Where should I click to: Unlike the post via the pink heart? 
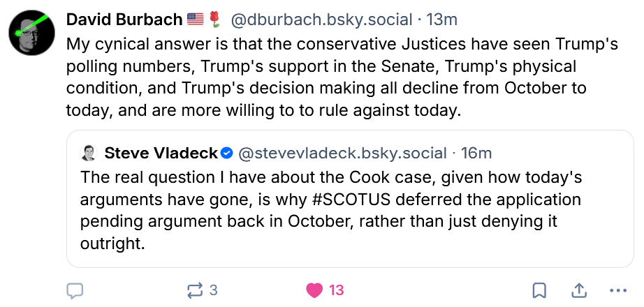tap(315, 290)
